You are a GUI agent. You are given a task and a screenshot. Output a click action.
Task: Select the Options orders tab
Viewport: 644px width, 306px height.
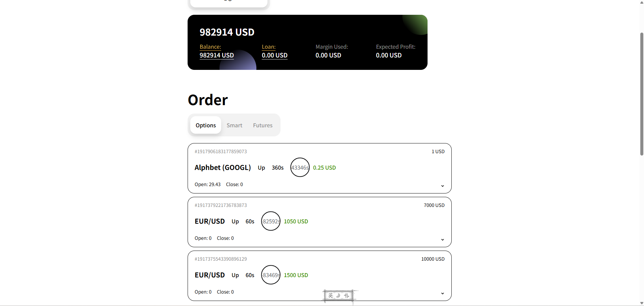click(206, 125)
